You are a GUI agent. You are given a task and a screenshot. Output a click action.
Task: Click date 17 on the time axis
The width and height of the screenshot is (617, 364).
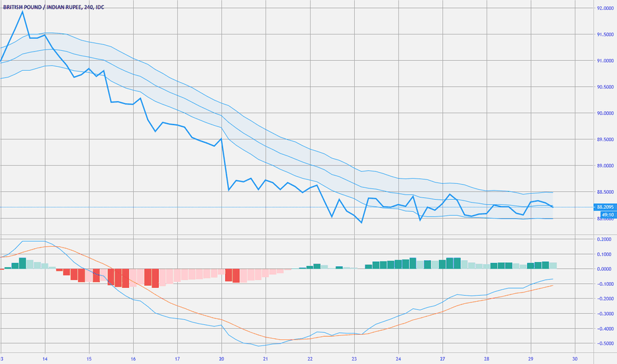[177, 359]
